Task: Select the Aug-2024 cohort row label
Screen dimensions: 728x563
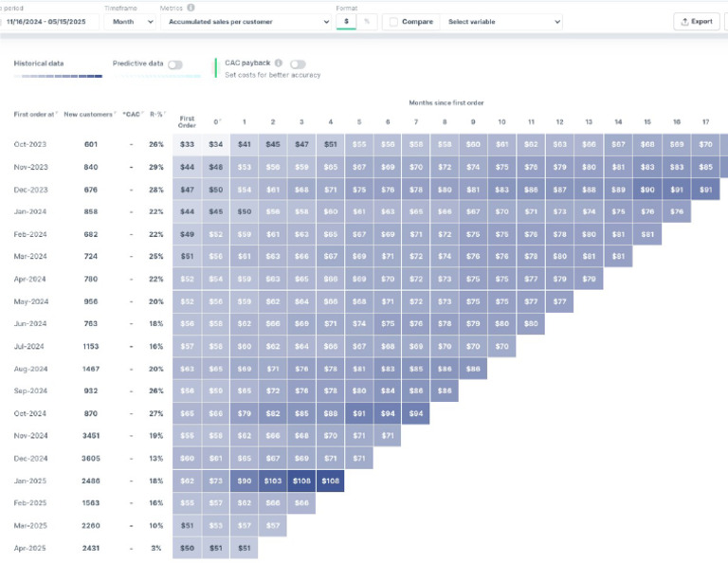Action: tap(30, 369)
